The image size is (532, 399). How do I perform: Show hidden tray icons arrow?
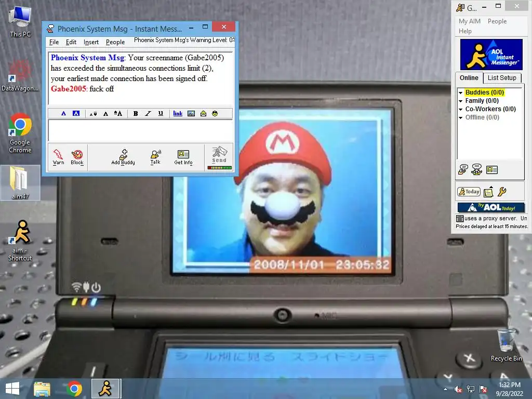click(445, 389)
